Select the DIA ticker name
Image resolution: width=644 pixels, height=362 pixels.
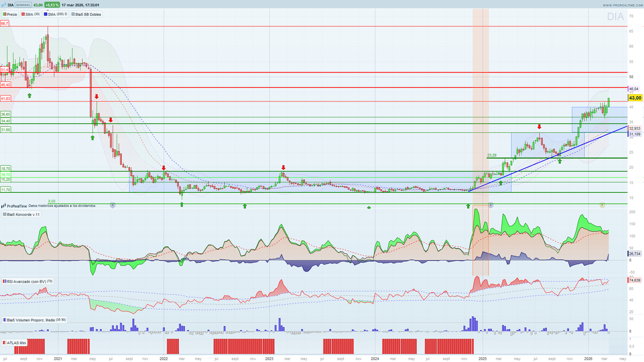pyautogui.click(x=11, y=5)
